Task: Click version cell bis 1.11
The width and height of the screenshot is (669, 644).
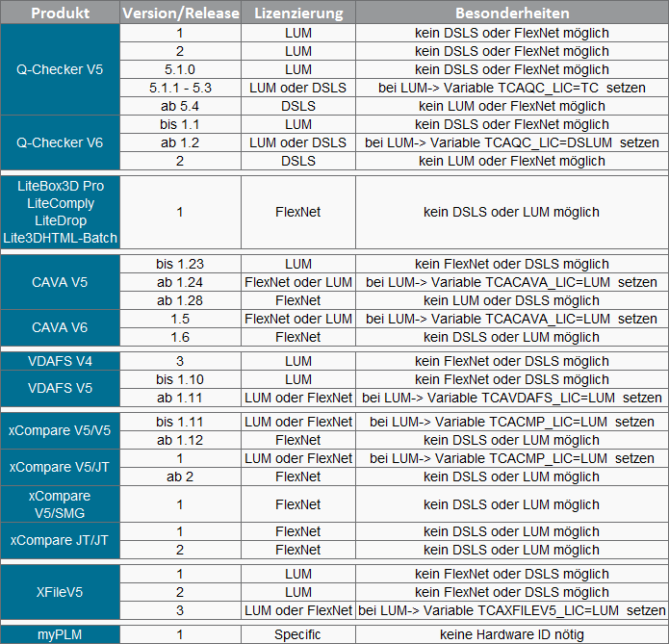Action: click(180, 422)
